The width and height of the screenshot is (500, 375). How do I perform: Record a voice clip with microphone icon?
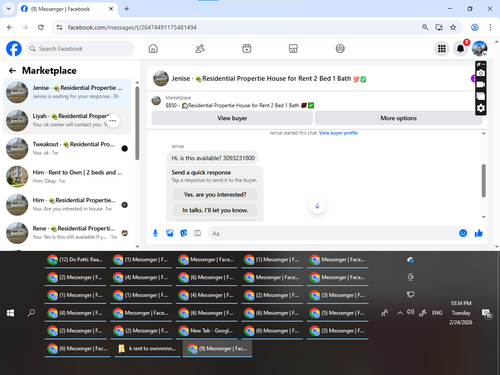pos(155,233)
